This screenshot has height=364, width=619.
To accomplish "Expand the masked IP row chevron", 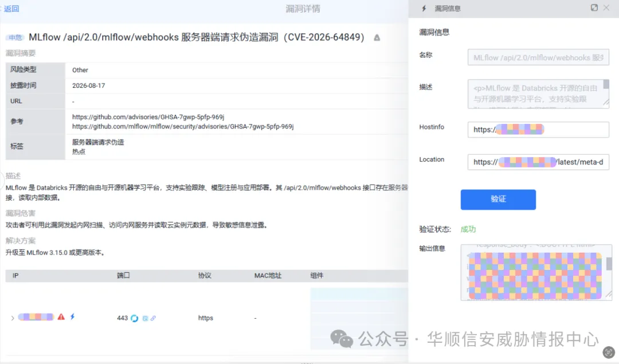I will [12, 318].
